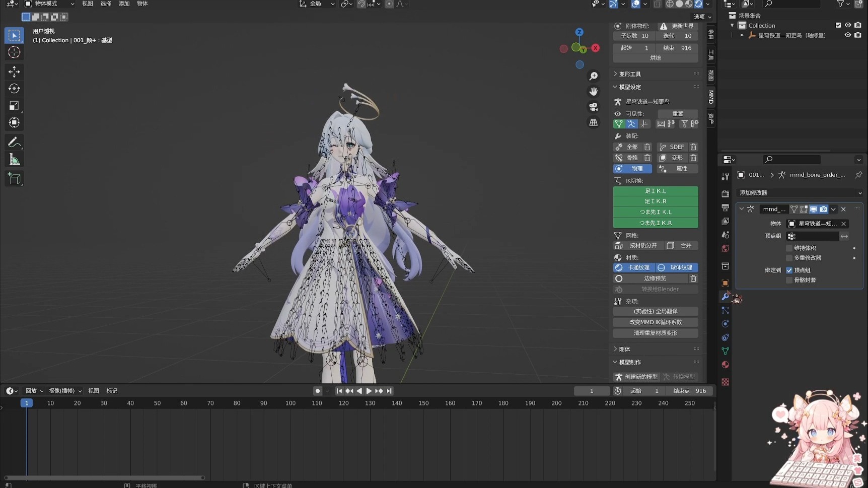The width and height of the screenshot is (868, 488).
Task: Toggle Collection exclude checkbox in outliner
Action: click(x=838, y=26)
